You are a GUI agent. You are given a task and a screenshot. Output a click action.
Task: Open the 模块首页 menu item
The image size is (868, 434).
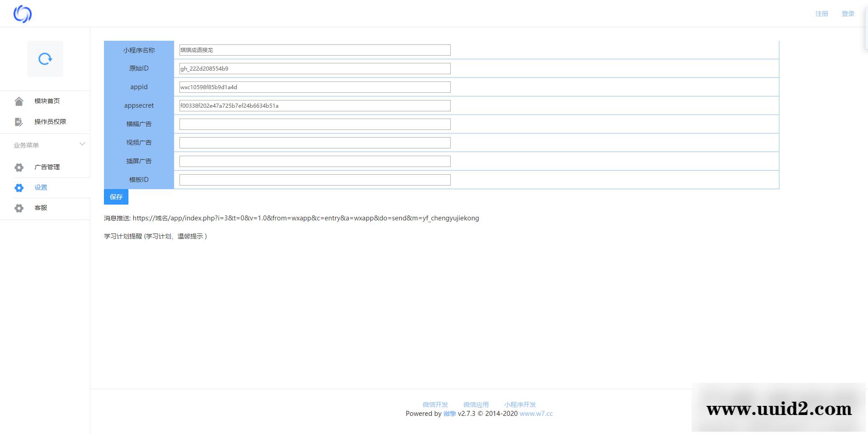(x=47, y=101)
